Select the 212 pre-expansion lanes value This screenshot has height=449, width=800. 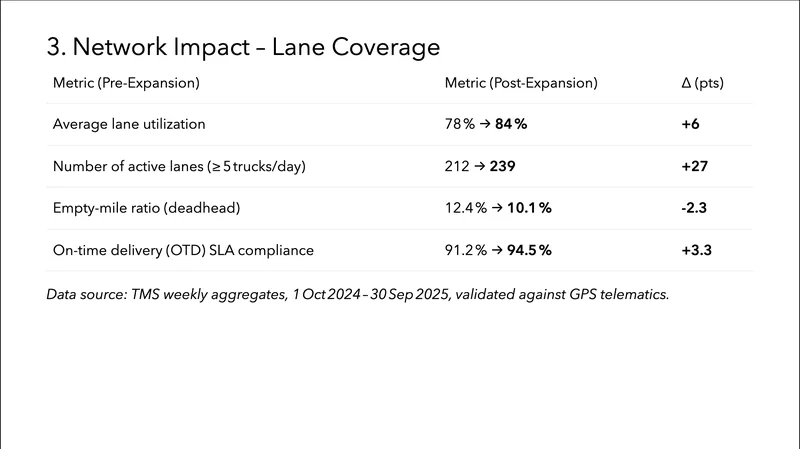point(457,167)
